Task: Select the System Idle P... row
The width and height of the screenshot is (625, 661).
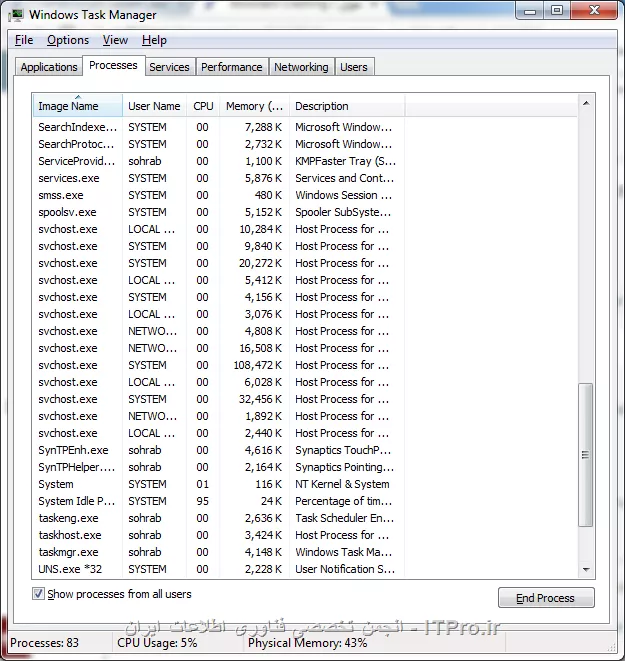Action: (x=219, y=501)
